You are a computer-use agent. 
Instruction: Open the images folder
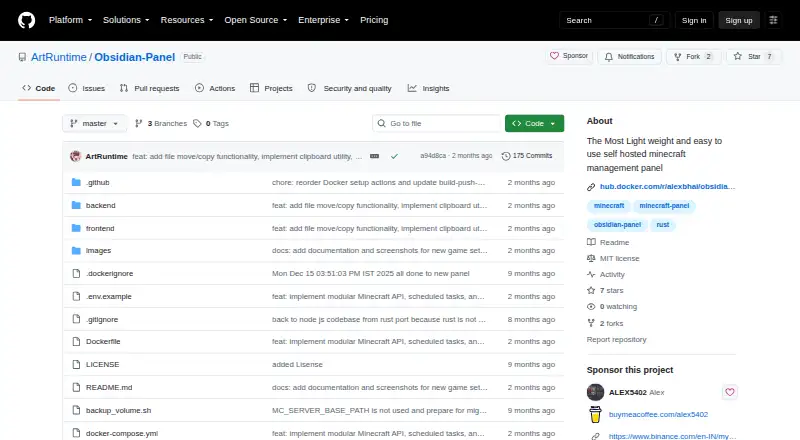point(98,251)
